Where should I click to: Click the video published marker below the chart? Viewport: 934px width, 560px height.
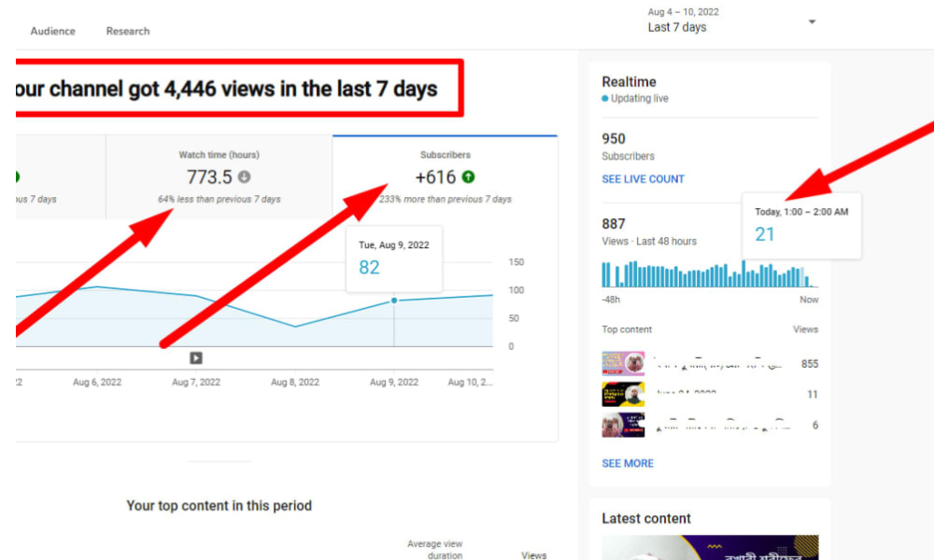[x=196, y=357]
